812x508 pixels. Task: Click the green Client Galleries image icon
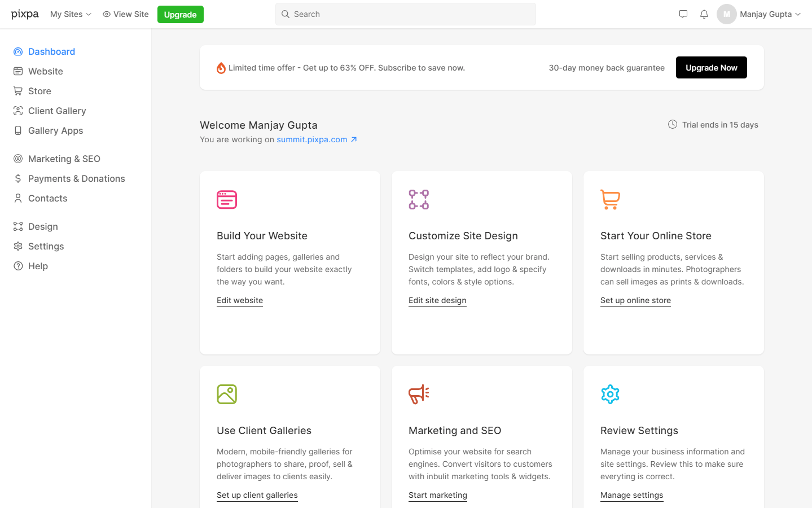(x=227, y=394)
